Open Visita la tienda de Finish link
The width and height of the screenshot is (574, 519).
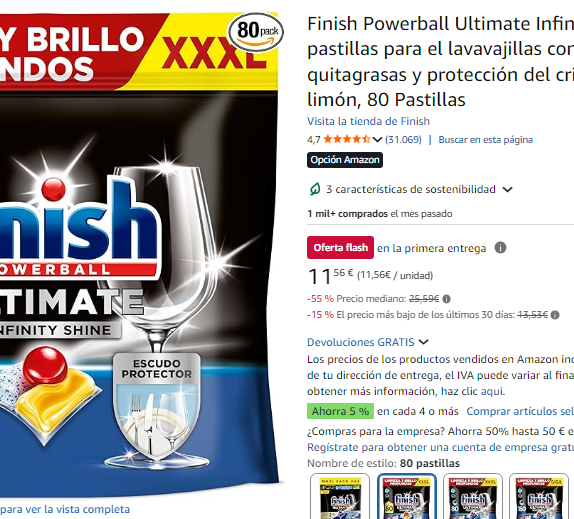(368, 121)
